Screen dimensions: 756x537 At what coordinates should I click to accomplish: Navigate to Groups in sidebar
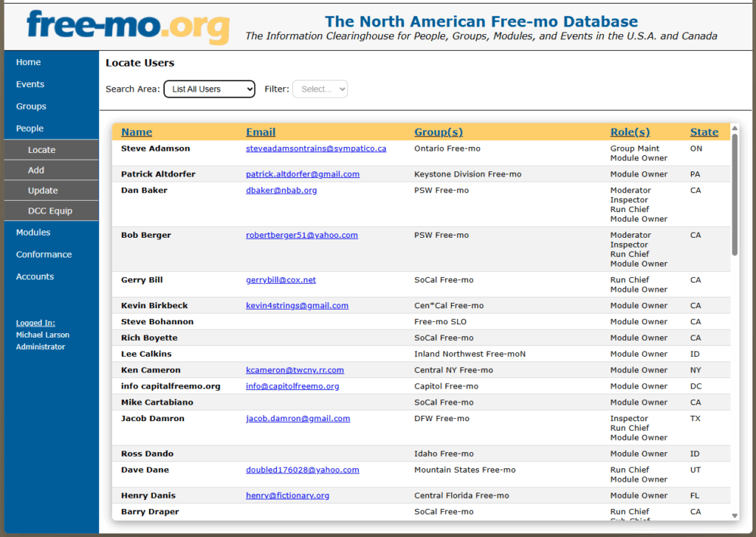coord(31,106)
